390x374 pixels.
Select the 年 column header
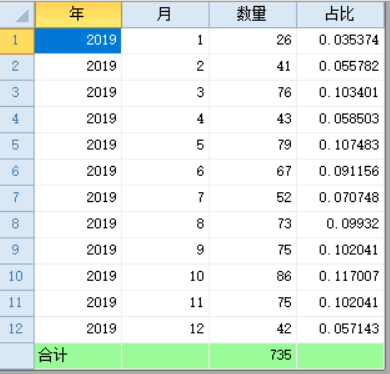[x=78, y=14]
